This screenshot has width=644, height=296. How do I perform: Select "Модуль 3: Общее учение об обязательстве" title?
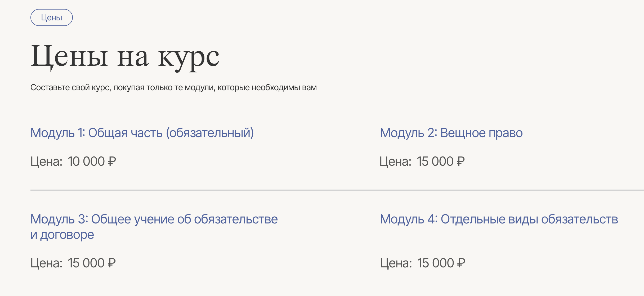pyautogui.click(x=154, y=219)
